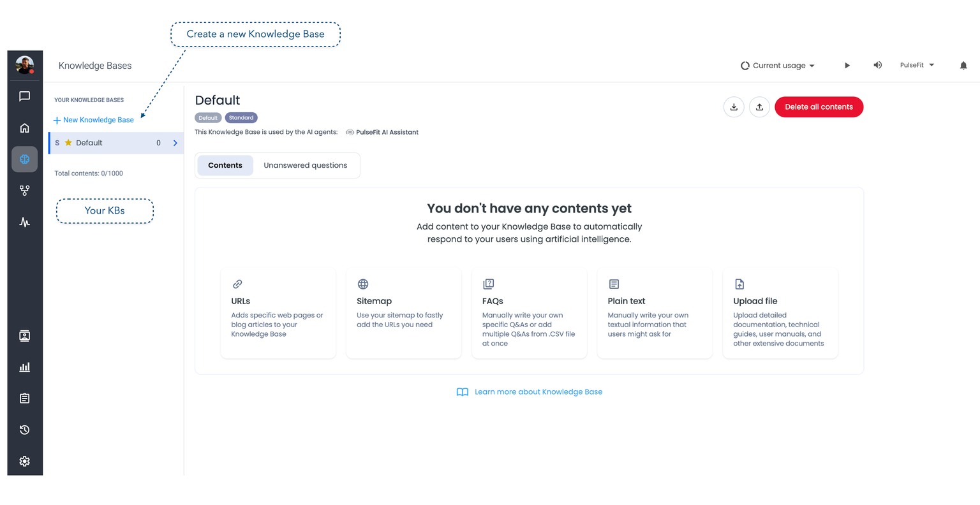Select the Contents tab
The image size is (980, 505).
[225, 165]
